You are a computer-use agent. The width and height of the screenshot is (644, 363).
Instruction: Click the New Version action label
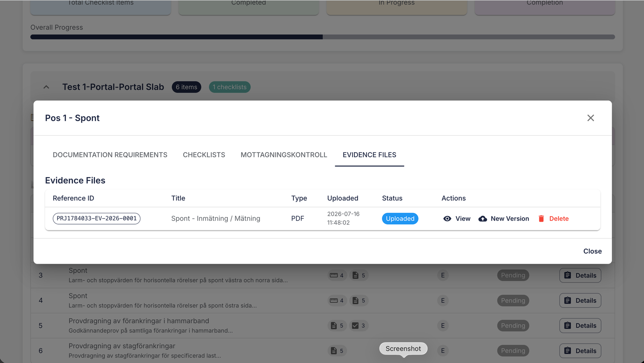pyautogui.click(x=510, y=219)
